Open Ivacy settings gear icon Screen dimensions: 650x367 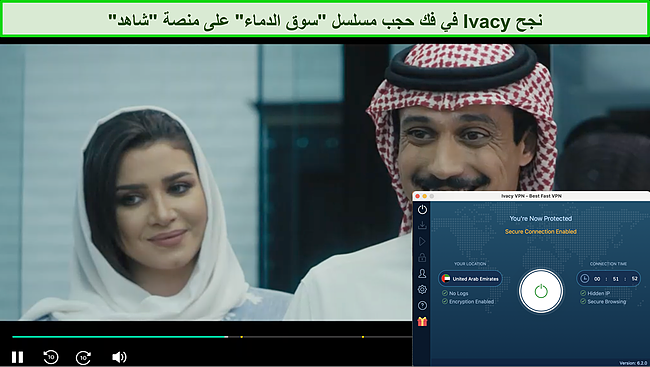422,289
